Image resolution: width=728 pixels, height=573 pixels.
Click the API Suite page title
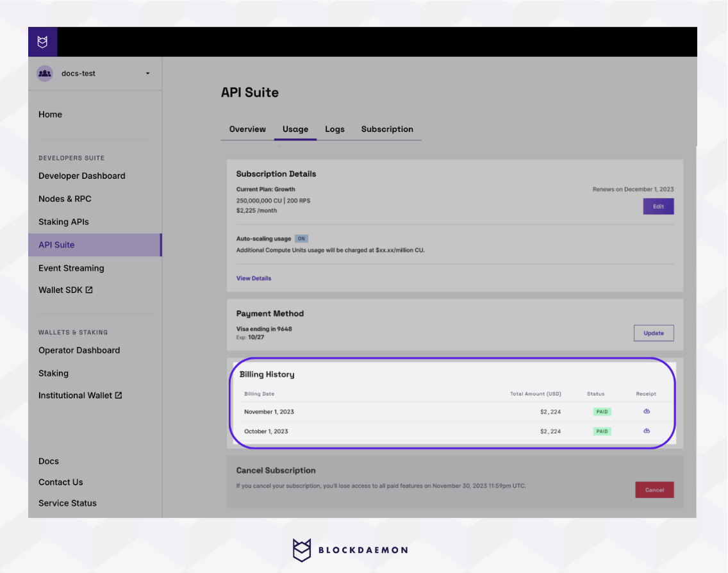(250, 92)
